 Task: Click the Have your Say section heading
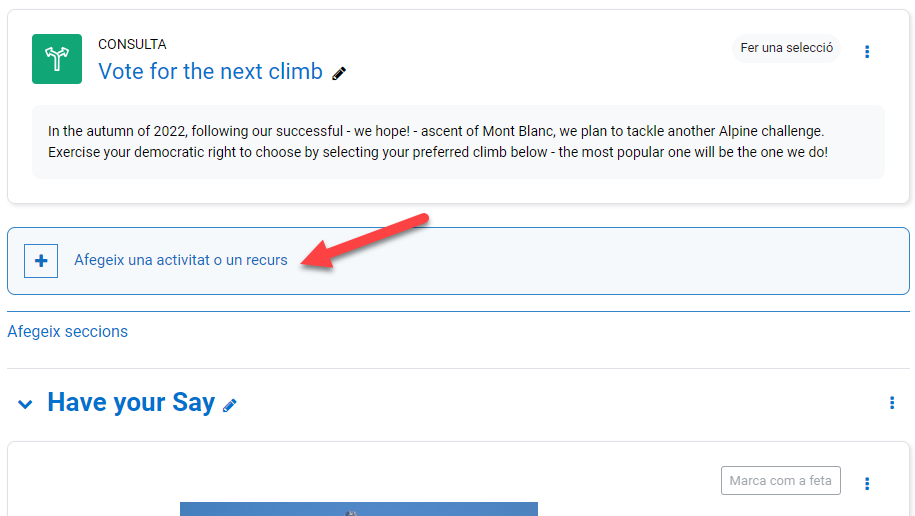point(131,402)
